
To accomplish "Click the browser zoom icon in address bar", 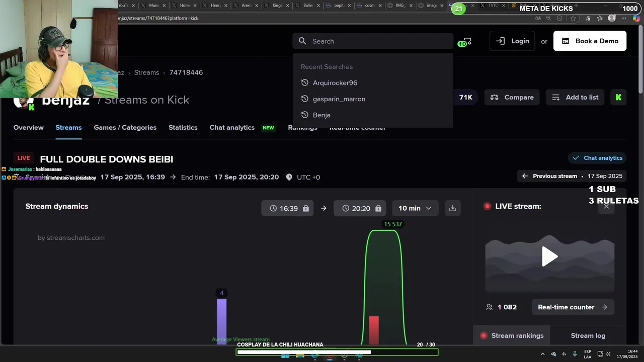I will click(x=548, y=18).
